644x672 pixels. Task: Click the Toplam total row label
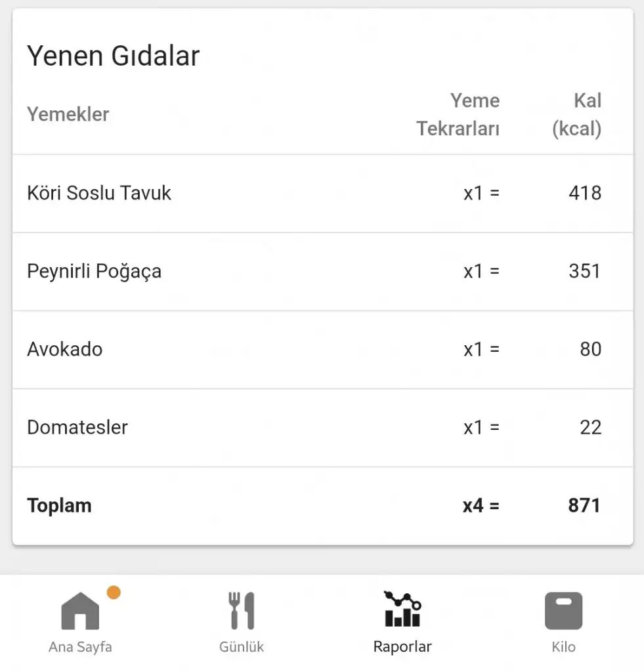(x=59, y=506)
